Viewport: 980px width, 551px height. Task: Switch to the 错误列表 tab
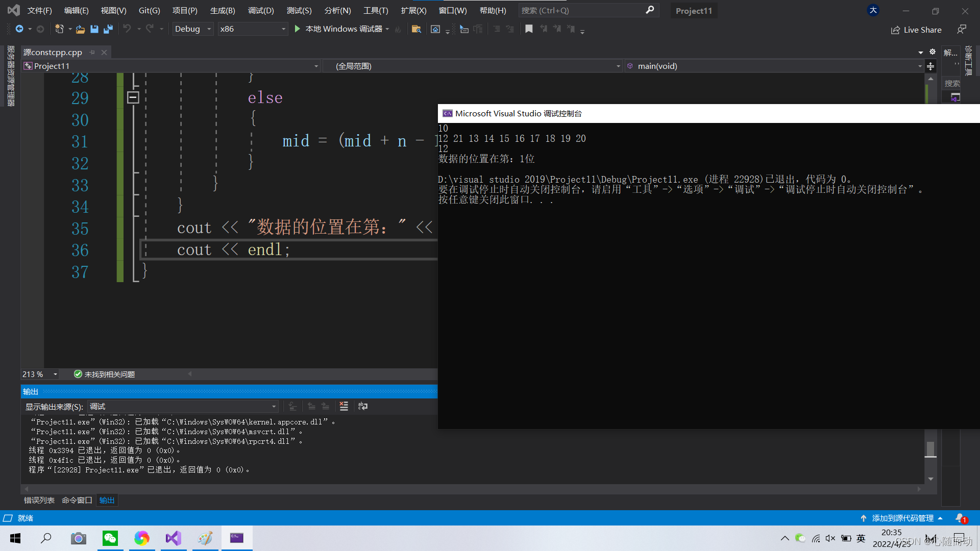(x=39, y=500)
